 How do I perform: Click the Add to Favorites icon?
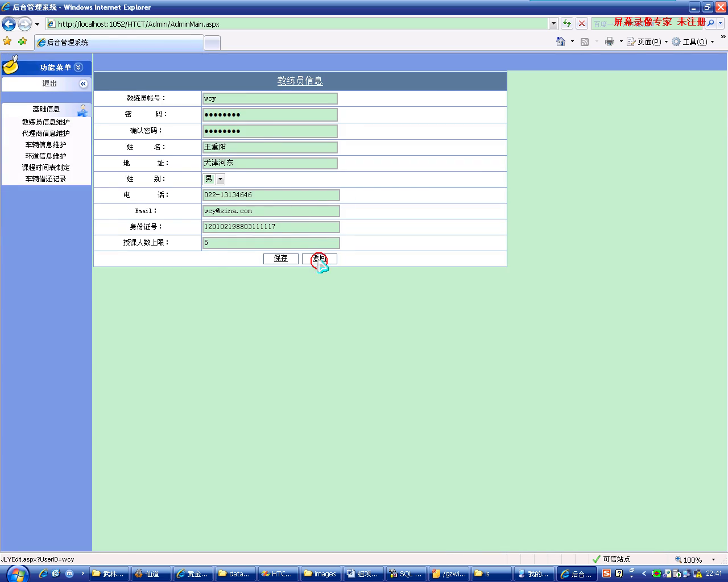(x=22, y=41)
